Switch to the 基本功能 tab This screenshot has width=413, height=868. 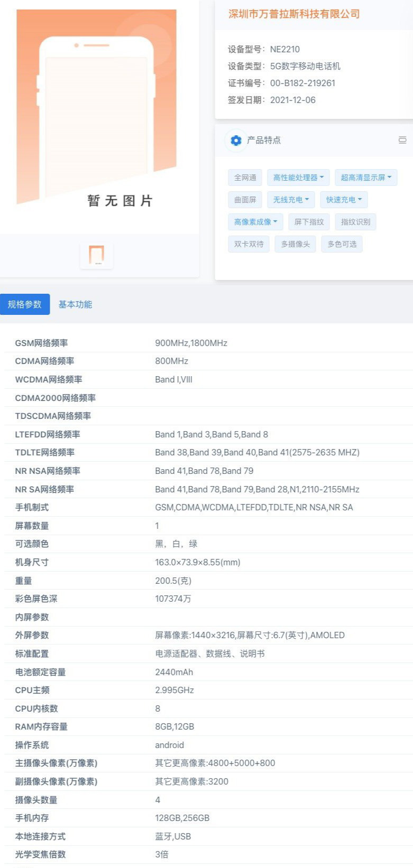pyautogui.click(x=75, y=304)
